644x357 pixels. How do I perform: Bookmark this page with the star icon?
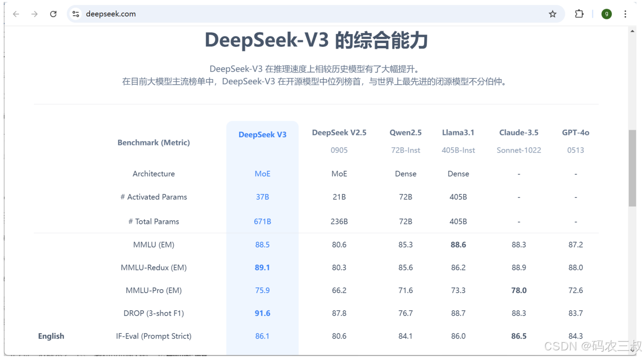point(553,14)
